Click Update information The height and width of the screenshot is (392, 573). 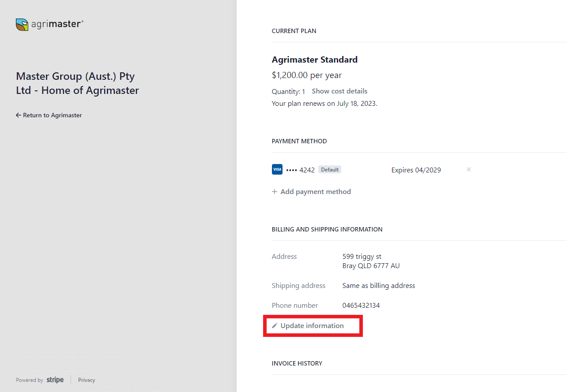coord(313,325)
